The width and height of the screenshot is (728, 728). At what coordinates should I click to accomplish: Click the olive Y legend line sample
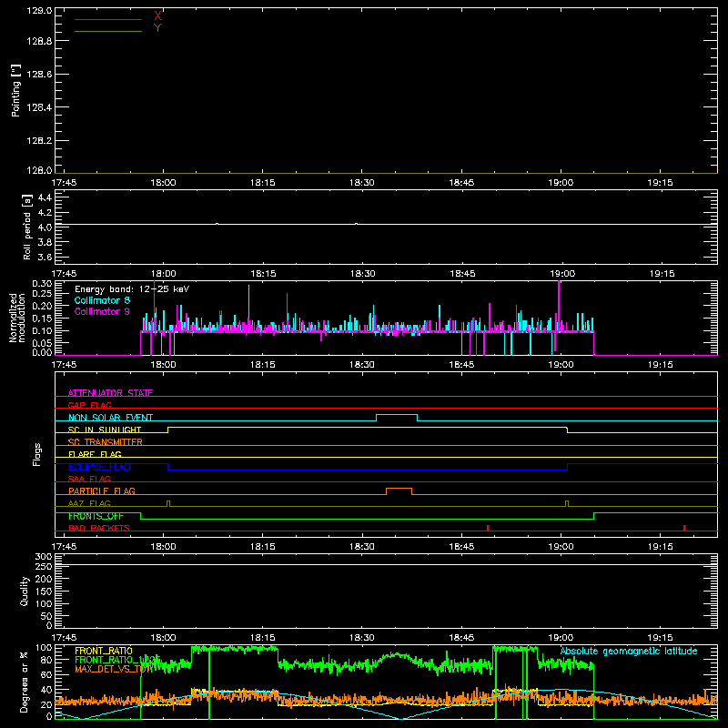(x=108, y=31)
